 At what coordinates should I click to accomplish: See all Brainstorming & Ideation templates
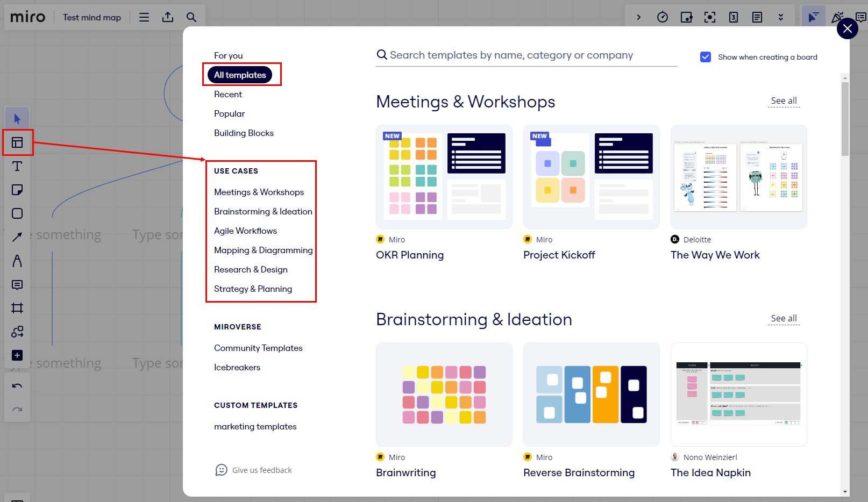(x=784, y=318)
